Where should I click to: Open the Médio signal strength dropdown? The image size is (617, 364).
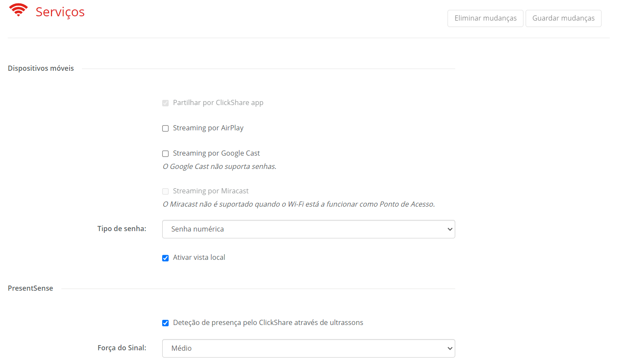pos(308,349)
